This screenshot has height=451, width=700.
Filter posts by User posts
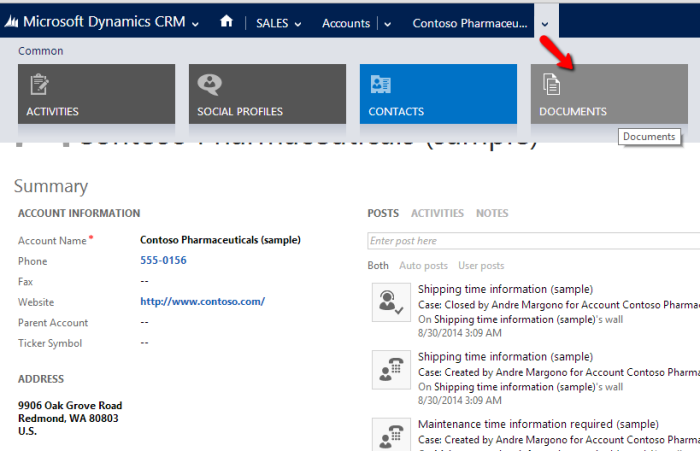[x=479, y=266]
